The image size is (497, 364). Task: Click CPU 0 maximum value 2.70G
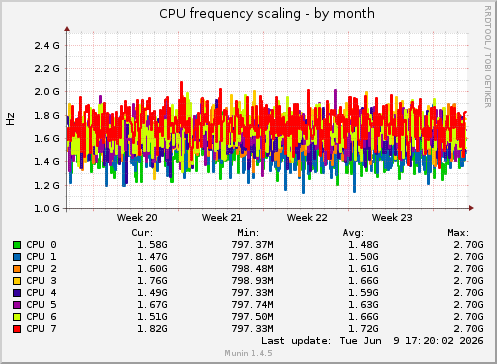[468, 245]
